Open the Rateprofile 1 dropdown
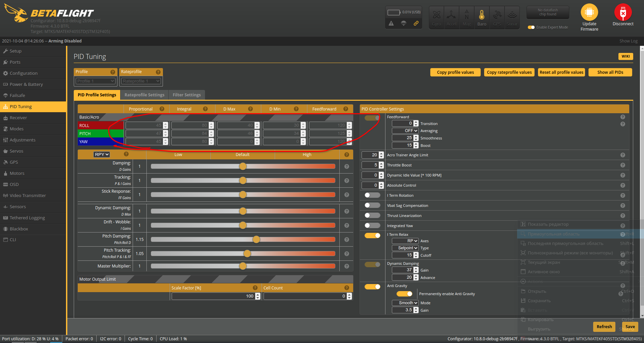This screenshot has width=644, height=343. point(141,81)
